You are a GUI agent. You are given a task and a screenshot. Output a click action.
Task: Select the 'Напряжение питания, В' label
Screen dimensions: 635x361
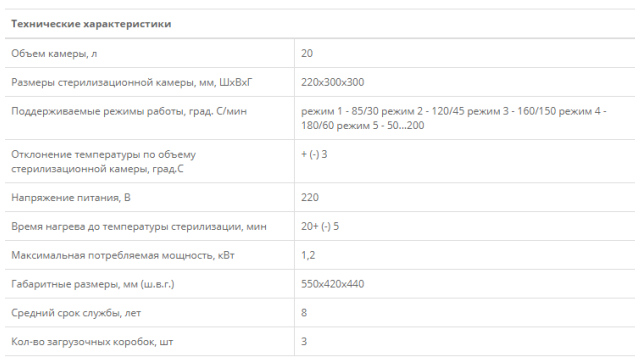[71, 197]
